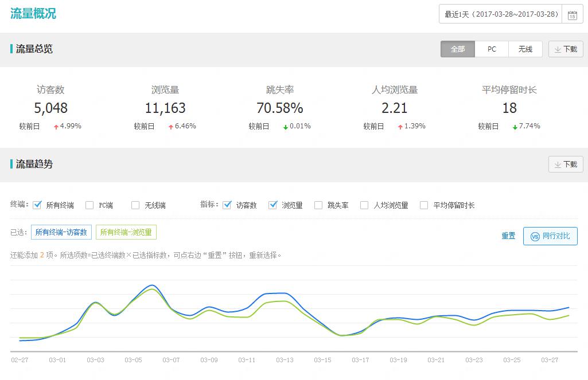The height and width of the screenshot is (380, 588).
Task: Click the VS icon in 同行对比 button
Action: pyautogui.click(x=535, y=236)
